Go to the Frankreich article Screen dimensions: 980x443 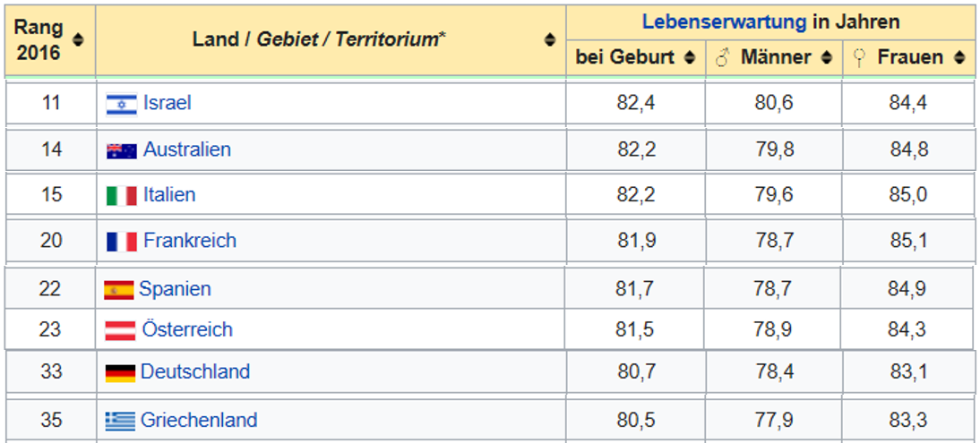(x=190, y=241)
